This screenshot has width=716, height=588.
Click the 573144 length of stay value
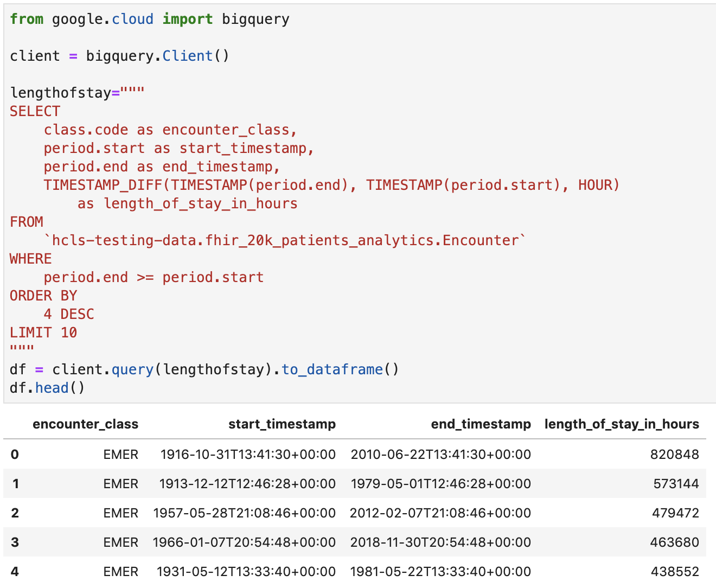676,484
